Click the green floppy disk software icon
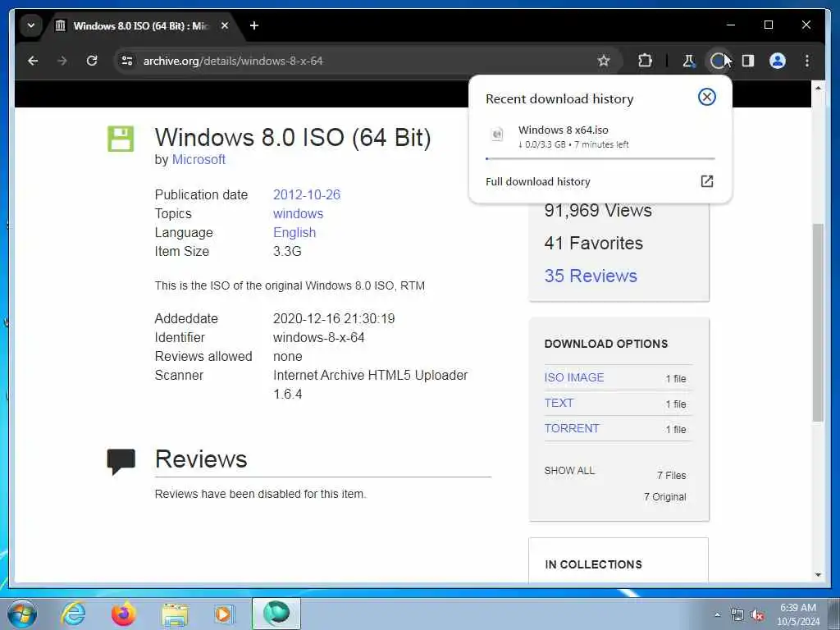840x630 pixels. click(x=121, y=139)
